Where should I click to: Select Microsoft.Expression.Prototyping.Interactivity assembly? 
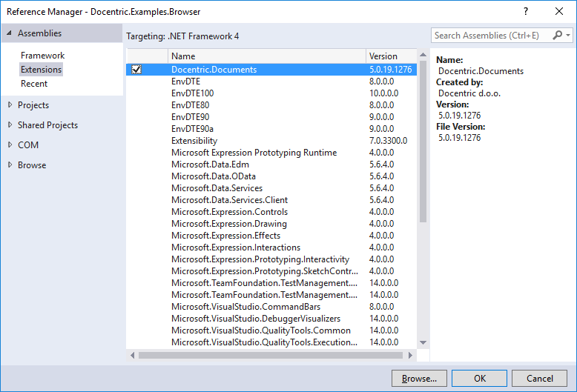pos(271,259)
